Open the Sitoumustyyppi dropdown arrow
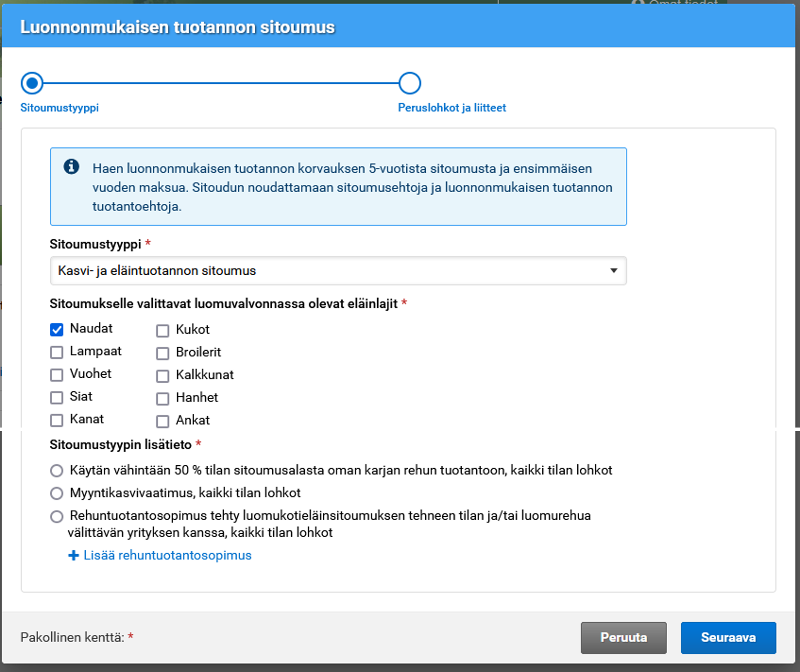Screen dimensions: 800x672 click(613, 271)
